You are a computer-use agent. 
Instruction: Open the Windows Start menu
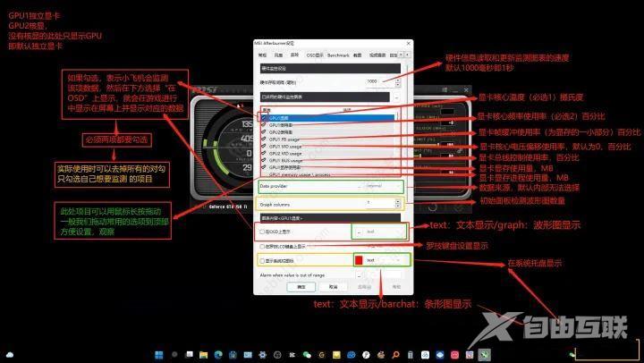click(159, 355)
